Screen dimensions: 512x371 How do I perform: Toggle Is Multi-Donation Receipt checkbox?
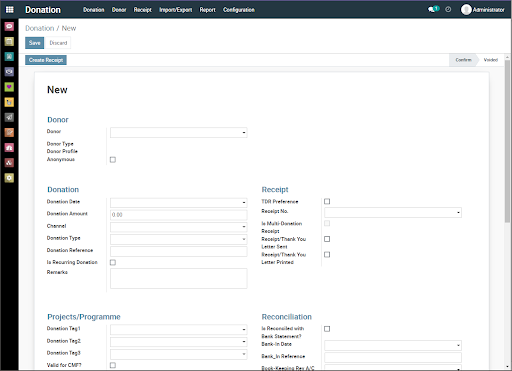[327, 223]
